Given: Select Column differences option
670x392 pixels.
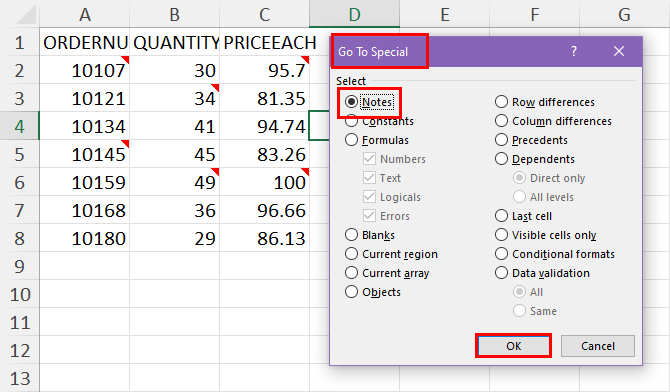Looking at the screenshot, I should click(501, 121).
